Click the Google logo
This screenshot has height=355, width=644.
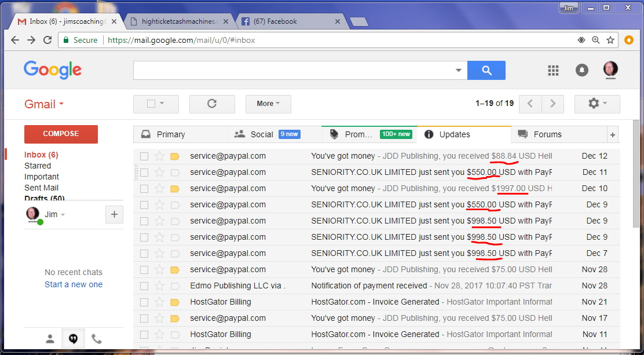[53, 70]
